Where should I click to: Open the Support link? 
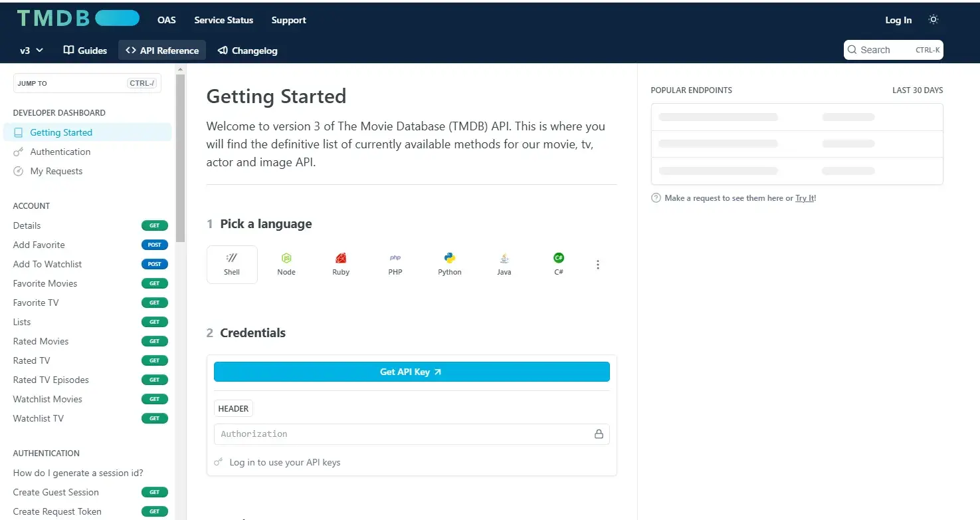[288, 20]
